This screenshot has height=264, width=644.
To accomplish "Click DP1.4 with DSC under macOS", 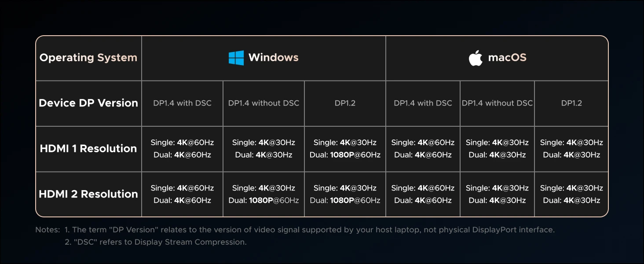I will (423, 103).
